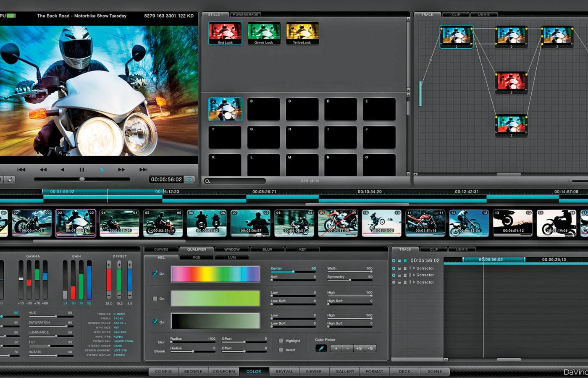Click the pause button in the viewer

click(81, 170)
